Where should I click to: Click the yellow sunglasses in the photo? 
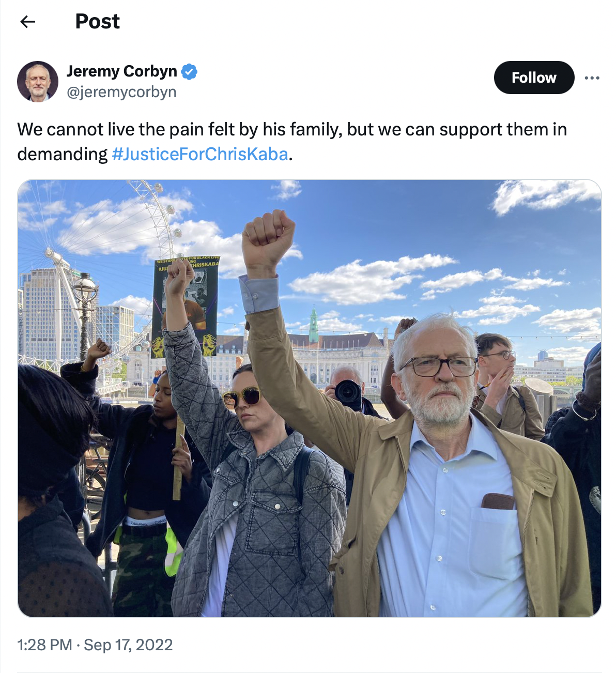click(242, 397)
